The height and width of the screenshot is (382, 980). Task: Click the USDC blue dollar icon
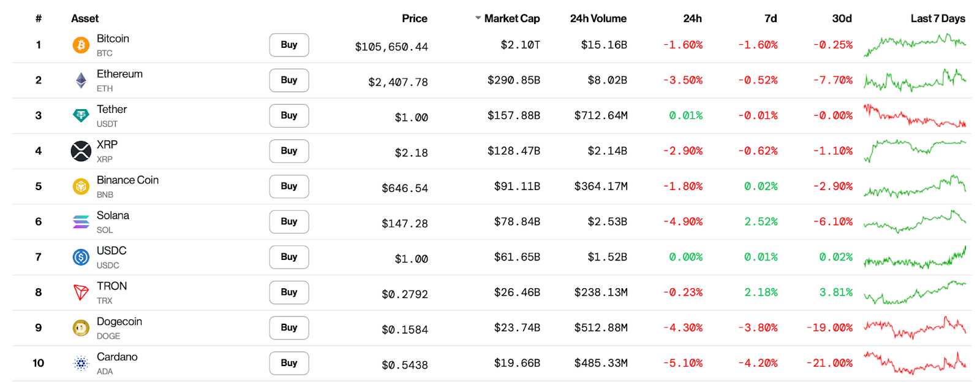click(x=81, y=257)
